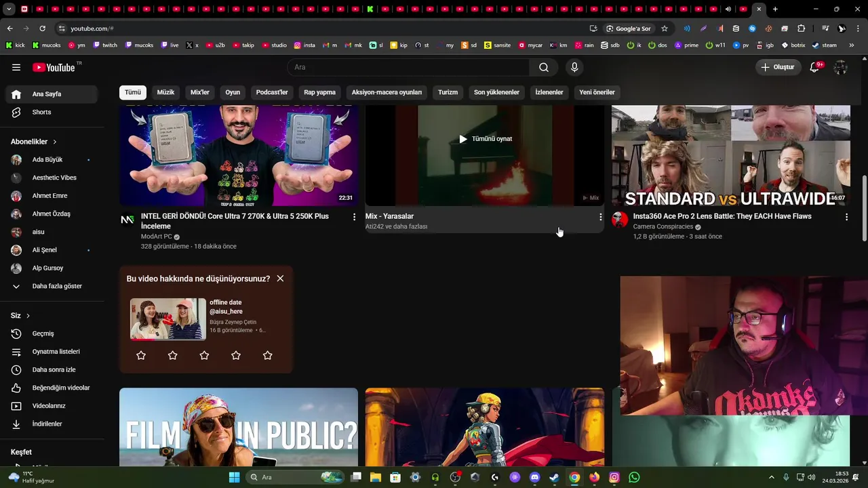Open options for the INTEL GERİ DÖNDÜ video
Image resolution: width=868 pixels, height=488 pixels.
coord(354,217)
